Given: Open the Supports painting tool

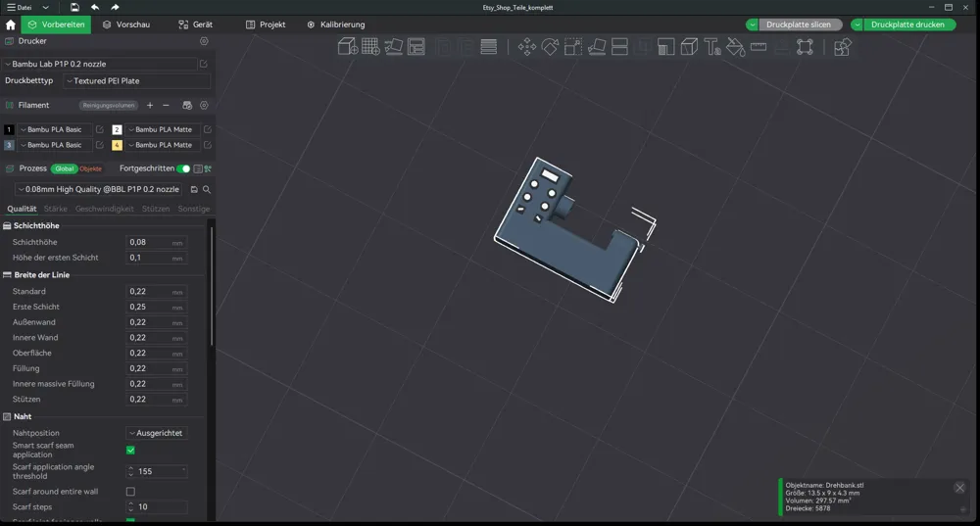Looking at the screenshot, I should (x=665, y=47).
